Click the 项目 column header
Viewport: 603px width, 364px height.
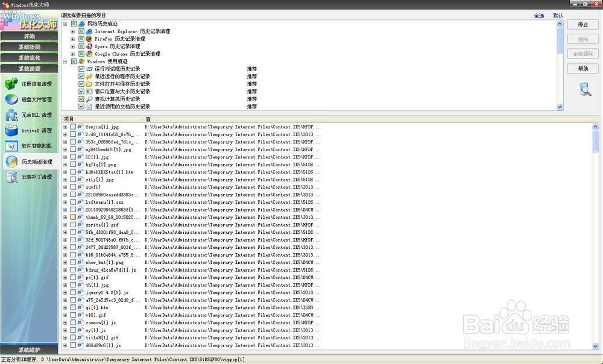pos(103,119)
